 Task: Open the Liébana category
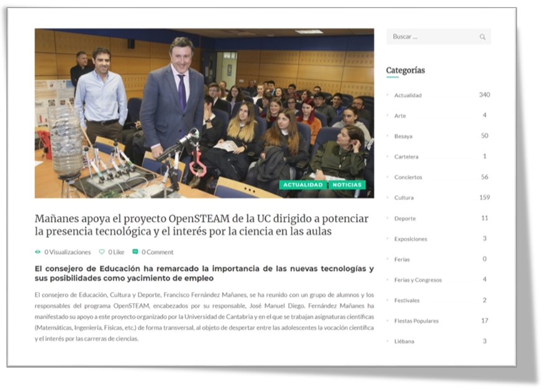coord(404,341)
